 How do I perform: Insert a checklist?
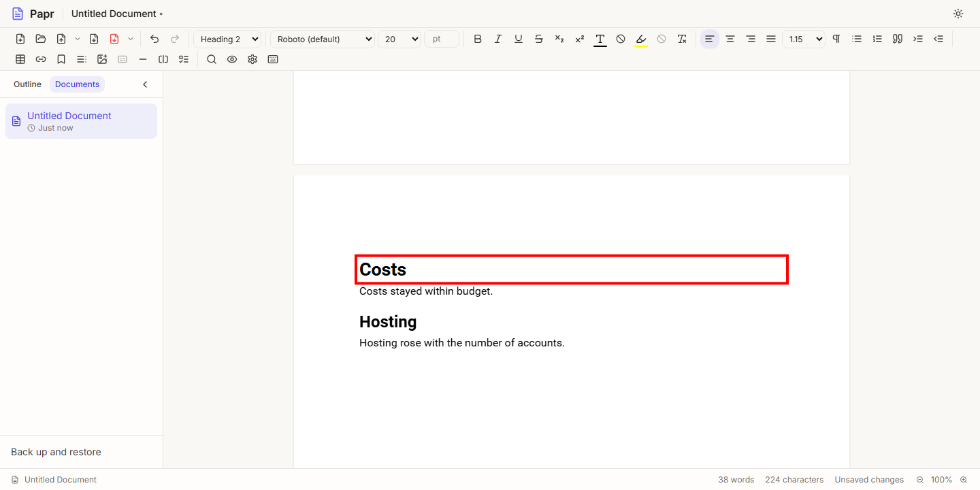(184, 59)
